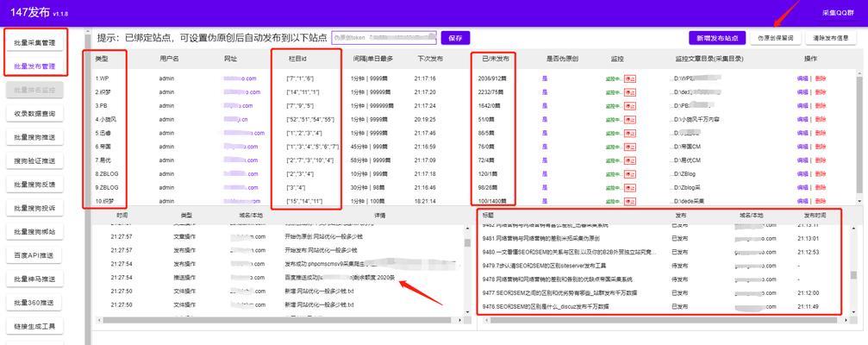Delete the 1.WP site entry
Viewport: 868px width, 345px height.
[821, 78]
